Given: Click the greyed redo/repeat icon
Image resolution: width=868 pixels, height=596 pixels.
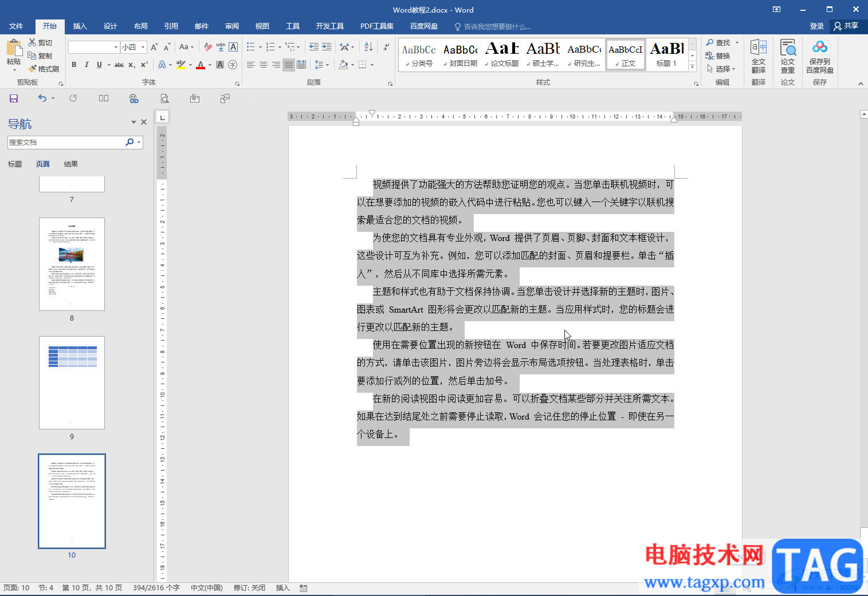Looking at the screenshot, I should 73,98.
